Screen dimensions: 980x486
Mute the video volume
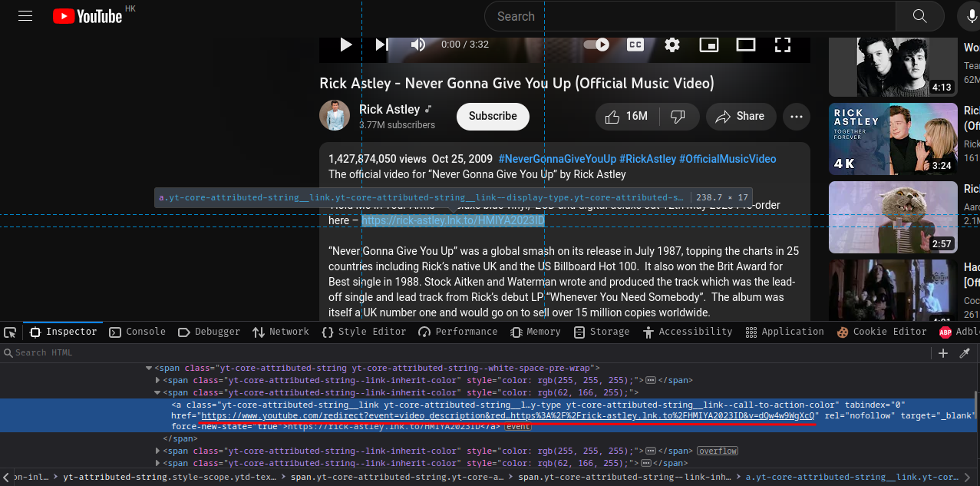[418, 45]
